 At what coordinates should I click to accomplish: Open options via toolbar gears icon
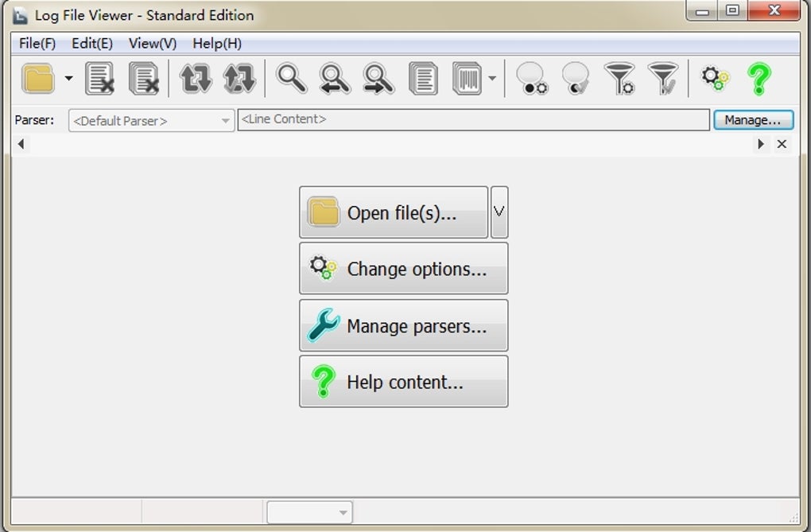715,79
